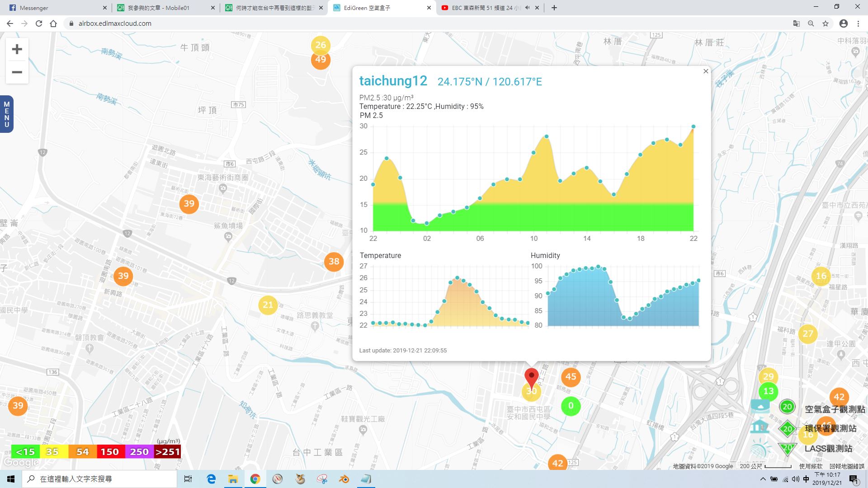Click the yellow 35 legend swatch
868x488 pixels.
pos(53,452)
